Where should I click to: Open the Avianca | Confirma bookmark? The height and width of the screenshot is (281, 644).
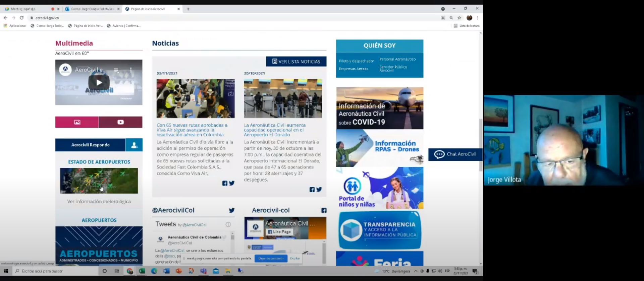tap(123, 26)
